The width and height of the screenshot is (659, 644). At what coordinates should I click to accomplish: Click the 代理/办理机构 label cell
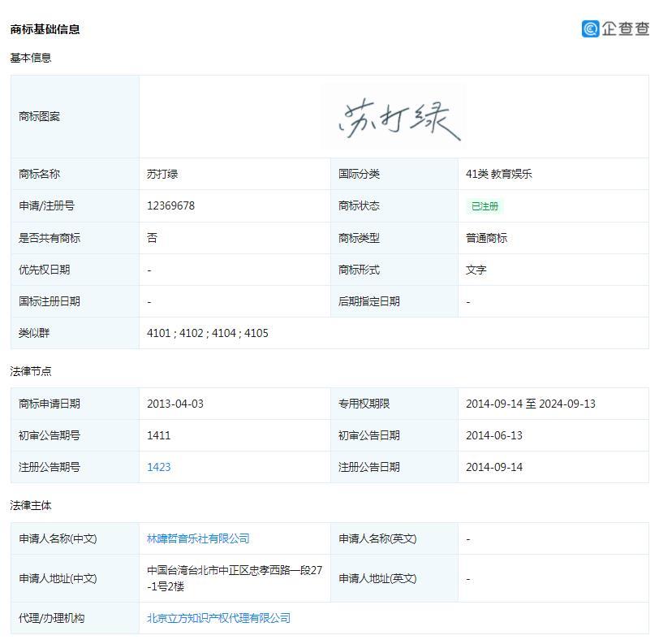[x=75, y=618]
